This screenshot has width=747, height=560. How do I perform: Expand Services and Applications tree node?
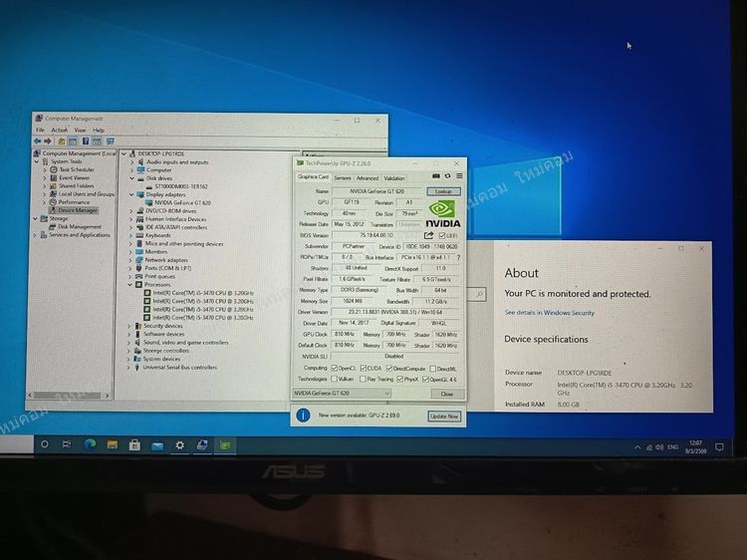click(35, 235)
